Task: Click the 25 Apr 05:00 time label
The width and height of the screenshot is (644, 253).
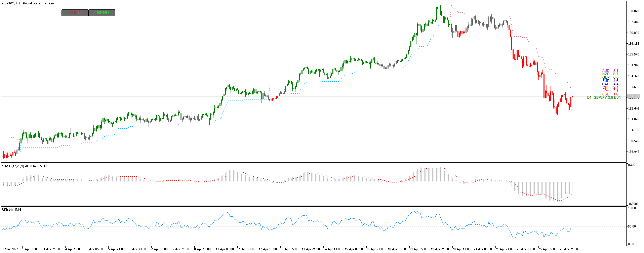Action: pyautogui.click(x=548, y=249)
